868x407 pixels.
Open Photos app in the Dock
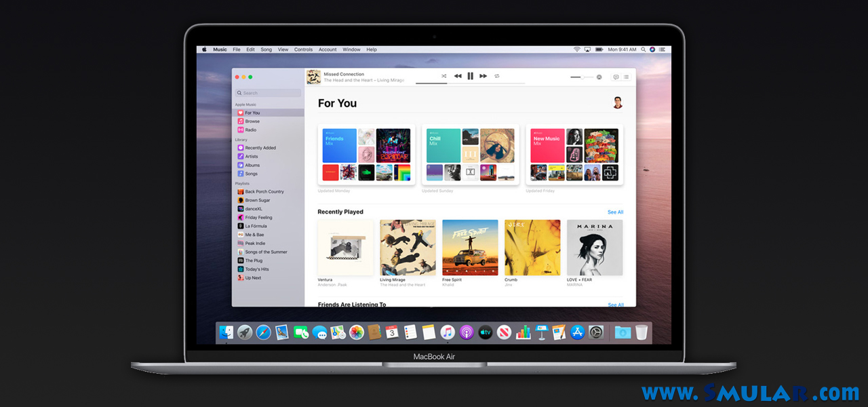click(357, 332)
